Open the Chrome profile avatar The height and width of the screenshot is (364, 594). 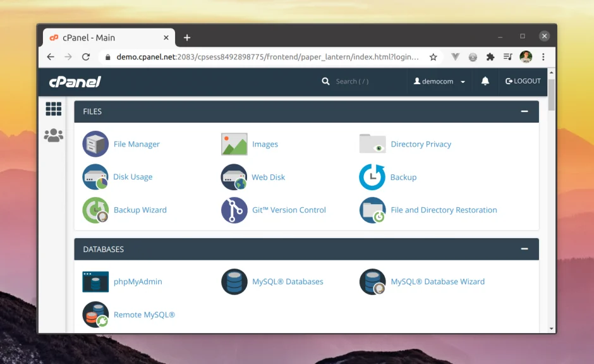point(526,57)
